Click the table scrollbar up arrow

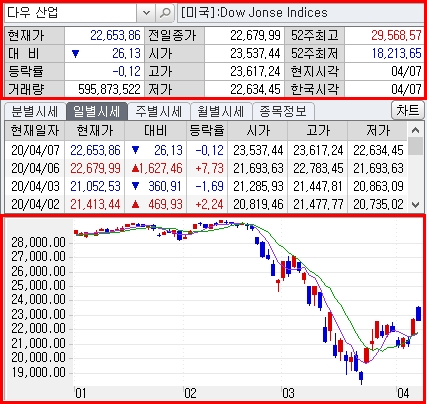[415, 130]
